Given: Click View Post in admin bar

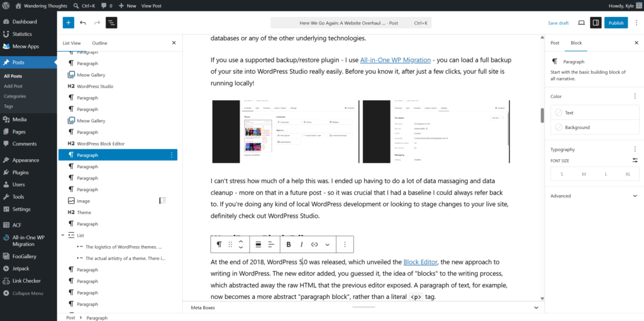Looking at the screenshot, I should click(151, 6).
